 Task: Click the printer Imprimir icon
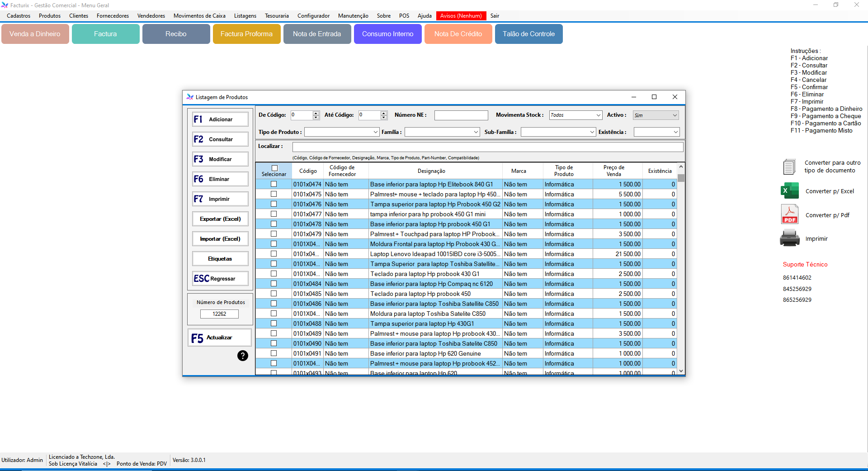[x=790, y=238]
